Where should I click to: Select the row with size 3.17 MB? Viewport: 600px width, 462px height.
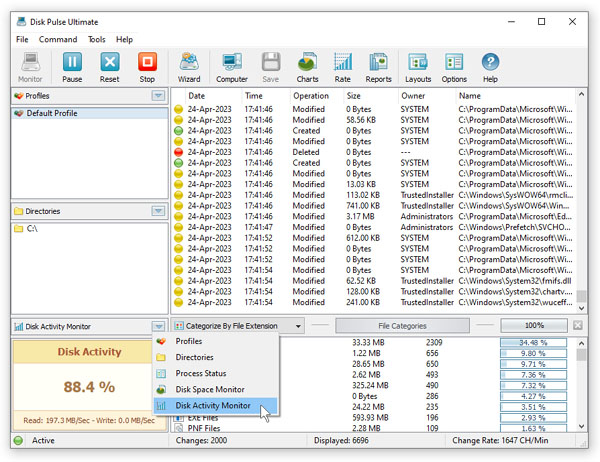(x=373, y=216)
